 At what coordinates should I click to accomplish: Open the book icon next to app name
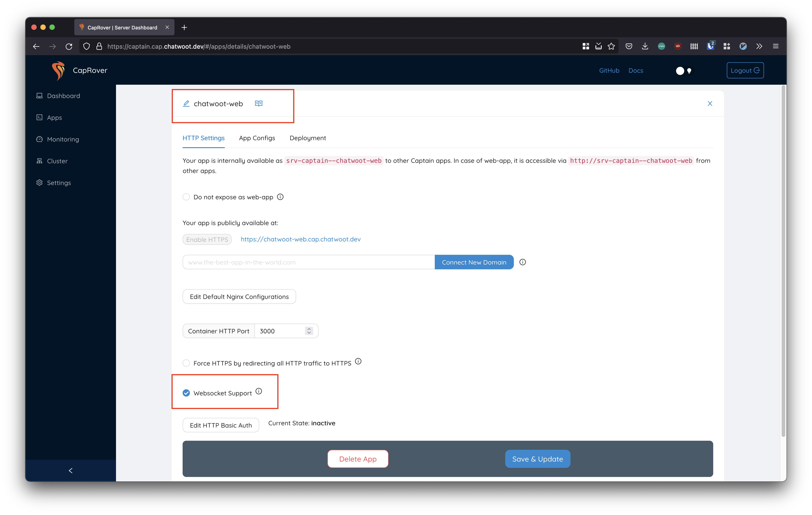(259, 103)
